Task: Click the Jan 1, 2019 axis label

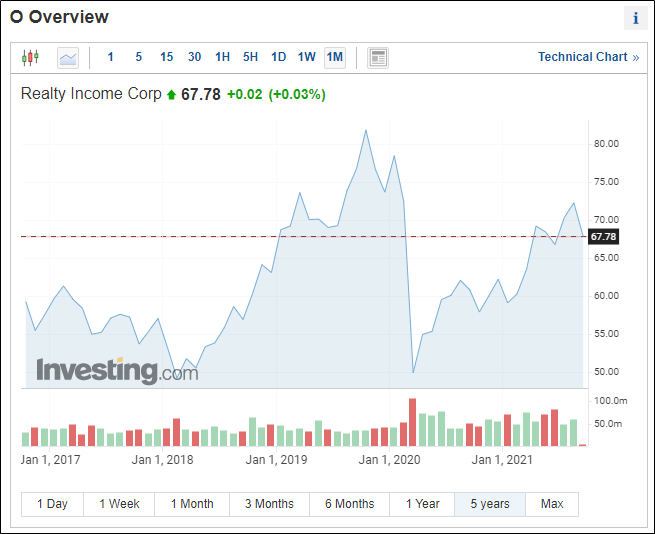Action: pos(276,460)
